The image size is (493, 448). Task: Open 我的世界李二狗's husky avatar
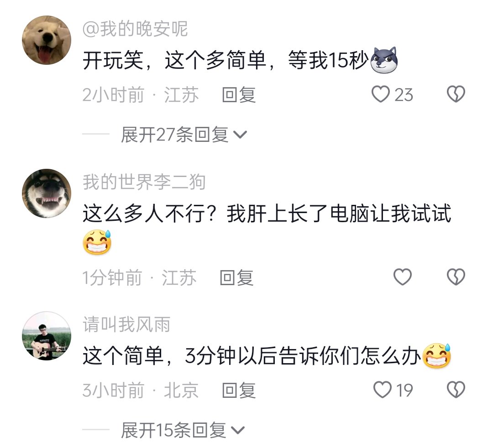[x=47, y=193]
